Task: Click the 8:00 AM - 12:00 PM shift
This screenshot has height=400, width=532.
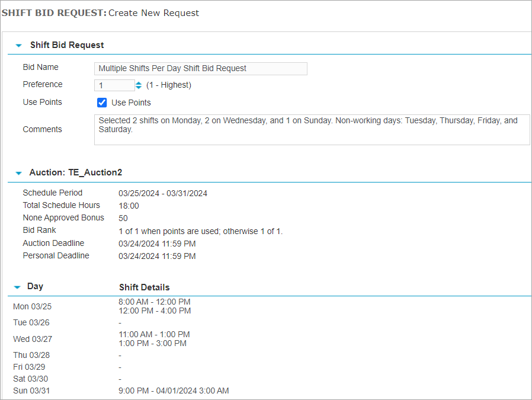Action: [x=153, y=302]
